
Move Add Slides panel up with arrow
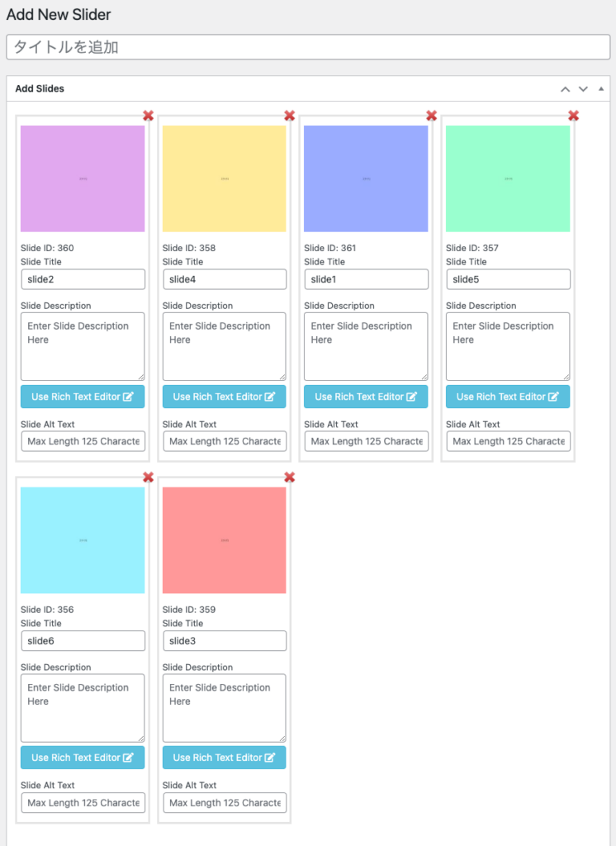click(x=565, y=89)
